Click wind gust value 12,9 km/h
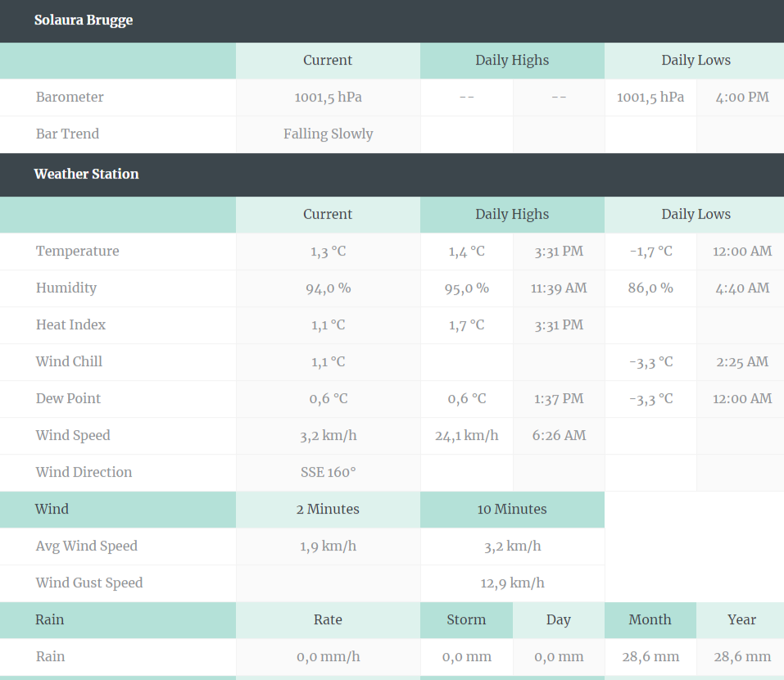Viewport: 784px width, 680px height. pos(512,583)
